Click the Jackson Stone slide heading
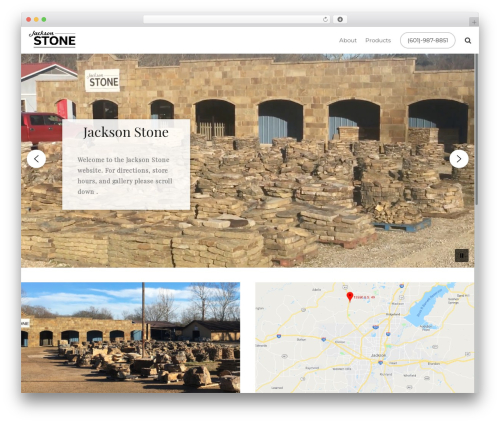500x423 pixels. coord(126,132)
